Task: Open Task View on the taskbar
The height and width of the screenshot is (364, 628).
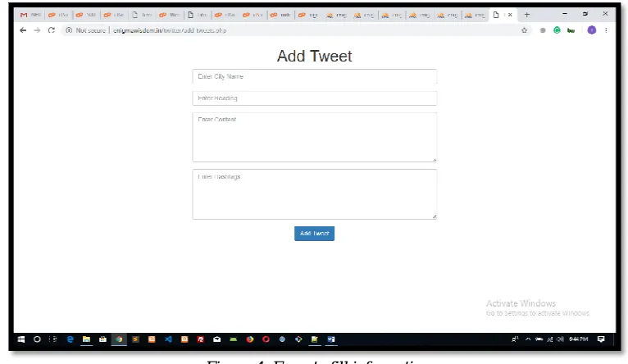Action: click(53, 339)
